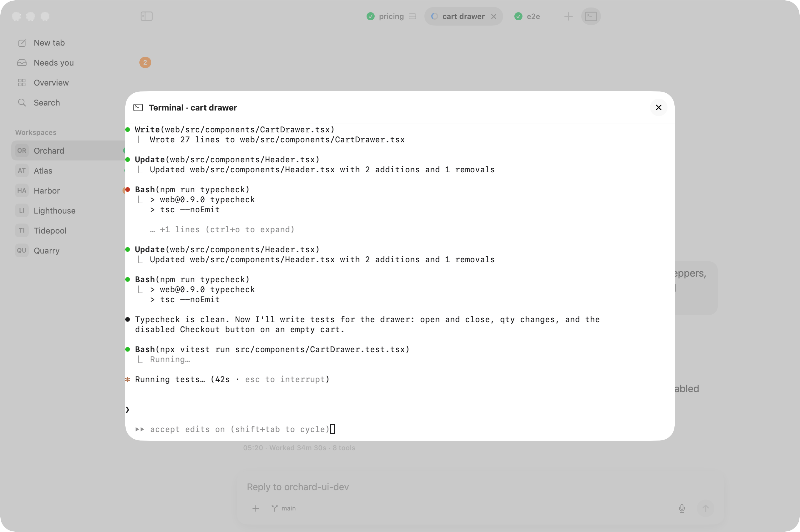Switch to the e2e tab

[527, 16]
